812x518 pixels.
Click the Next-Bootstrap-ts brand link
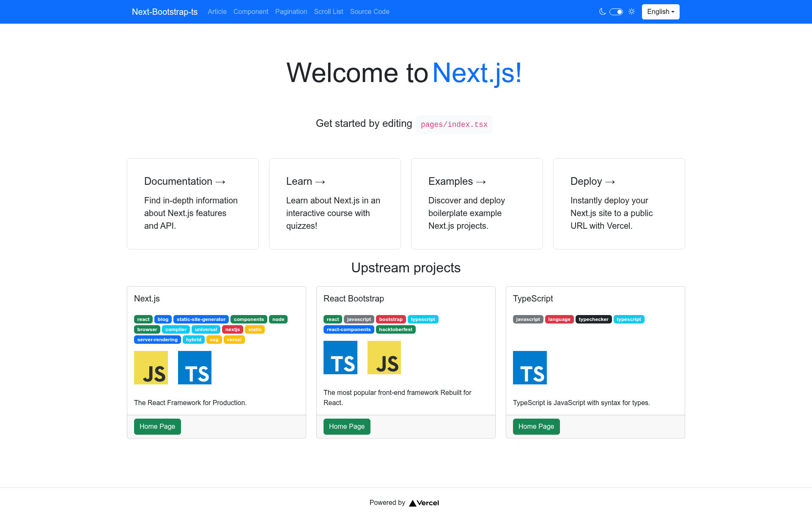[165, 12]
